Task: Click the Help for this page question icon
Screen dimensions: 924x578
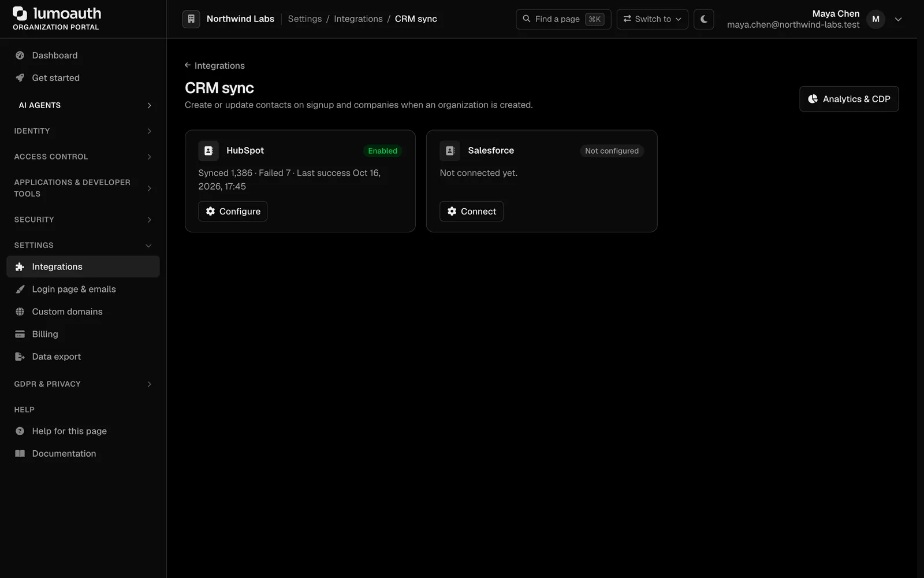Action: (20, 431)
